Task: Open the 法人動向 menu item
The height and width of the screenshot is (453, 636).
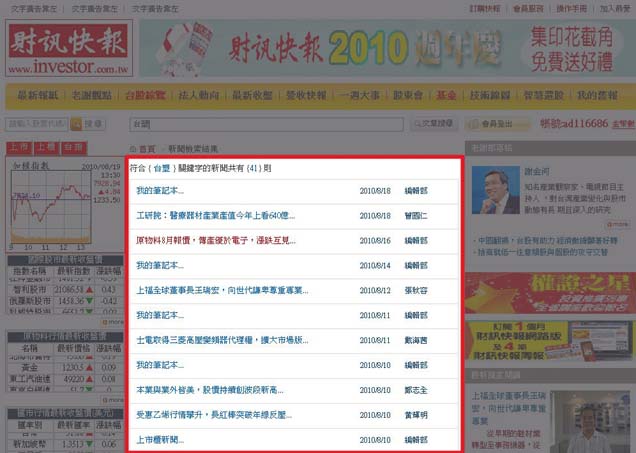Action: pyautogui.click(x=199, y=96)
